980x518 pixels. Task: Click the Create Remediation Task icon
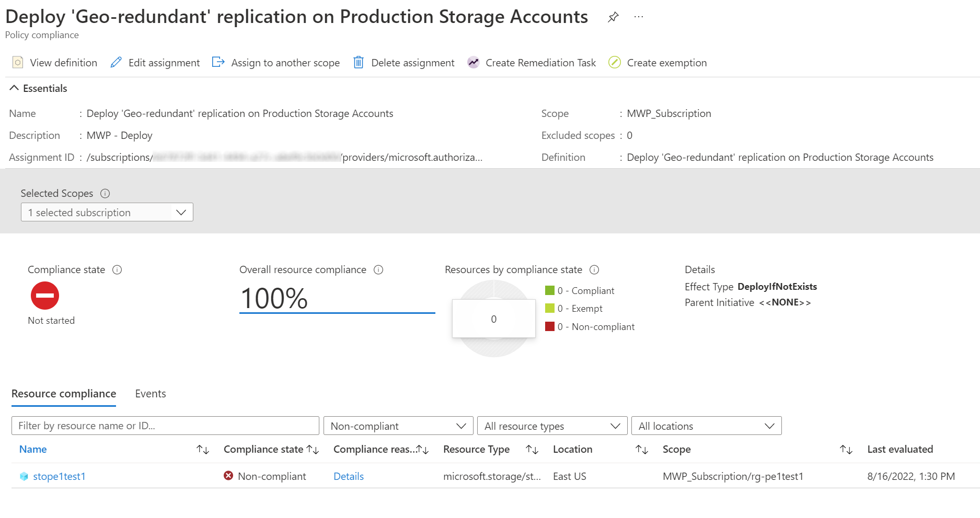tap(474, 63)
